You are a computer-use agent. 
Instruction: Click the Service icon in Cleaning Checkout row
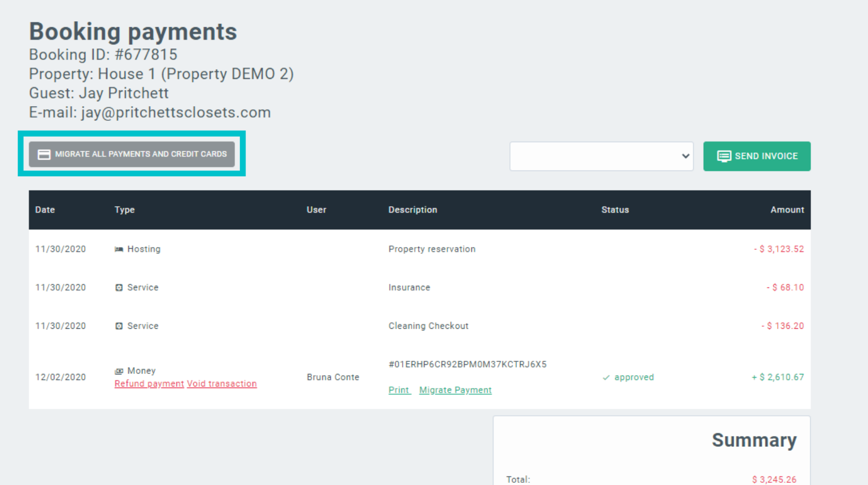(x=119, y=326)
